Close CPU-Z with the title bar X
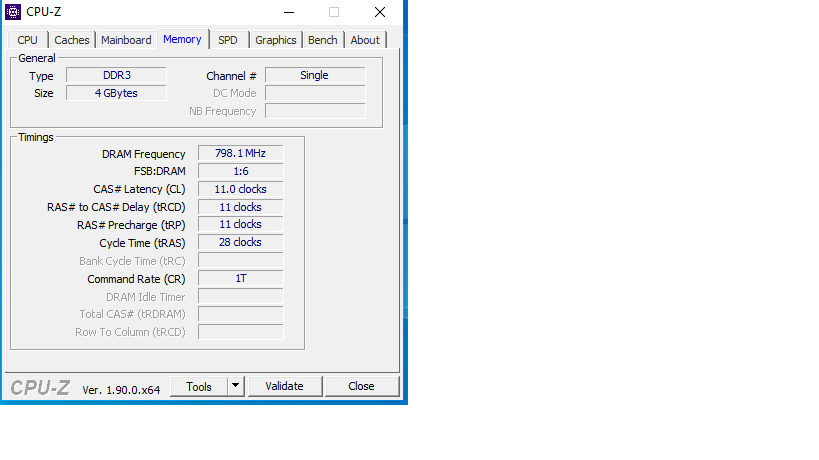The height and width of the screenshot is (460, 819). point(380,12)
